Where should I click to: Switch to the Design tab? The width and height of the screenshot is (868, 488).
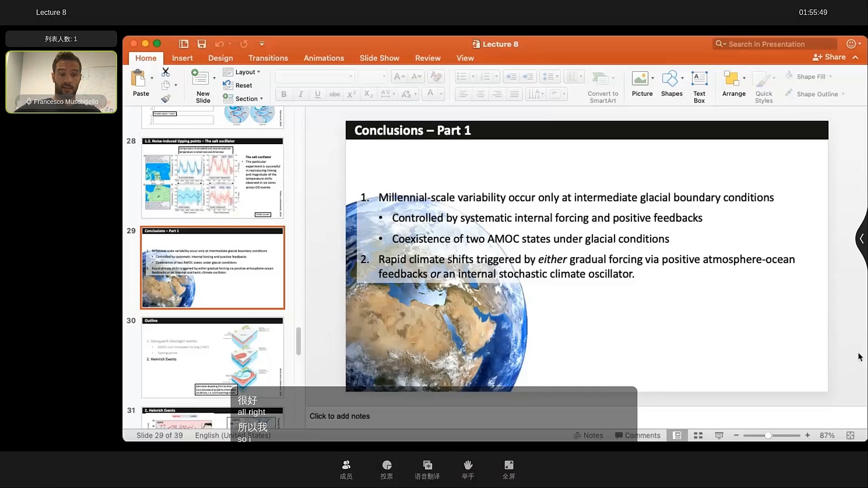(221, 58)
